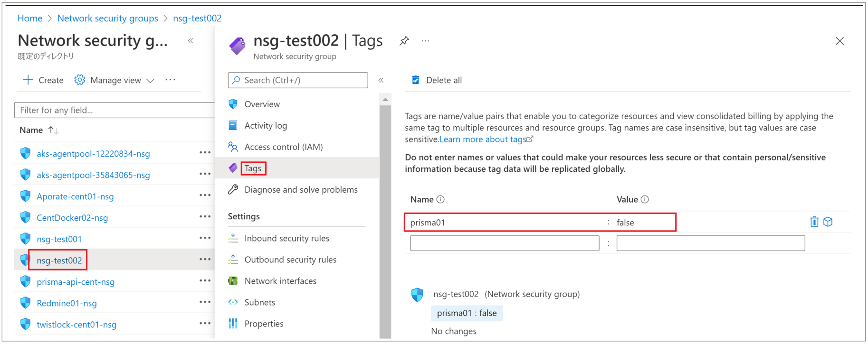This screenshot has height=344, width=868.
Task: Click the Value column info icon
Action: (x=645, y=200)
